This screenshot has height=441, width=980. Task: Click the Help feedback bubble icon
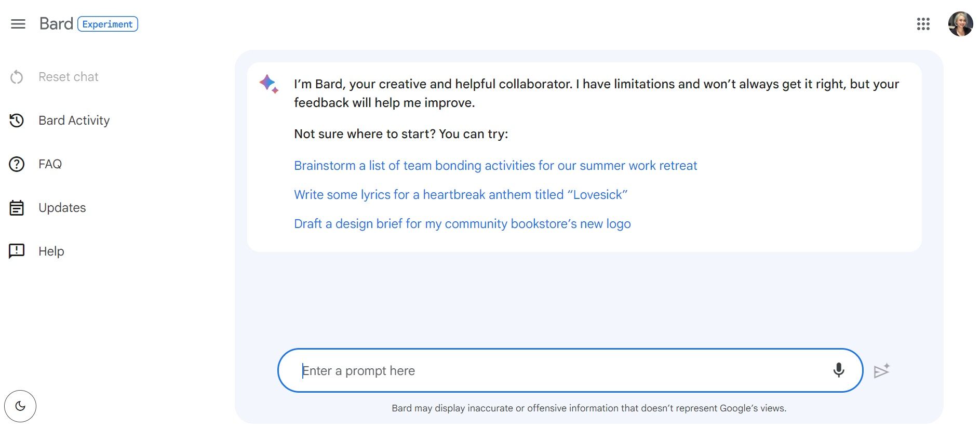(x=17, y=251)
